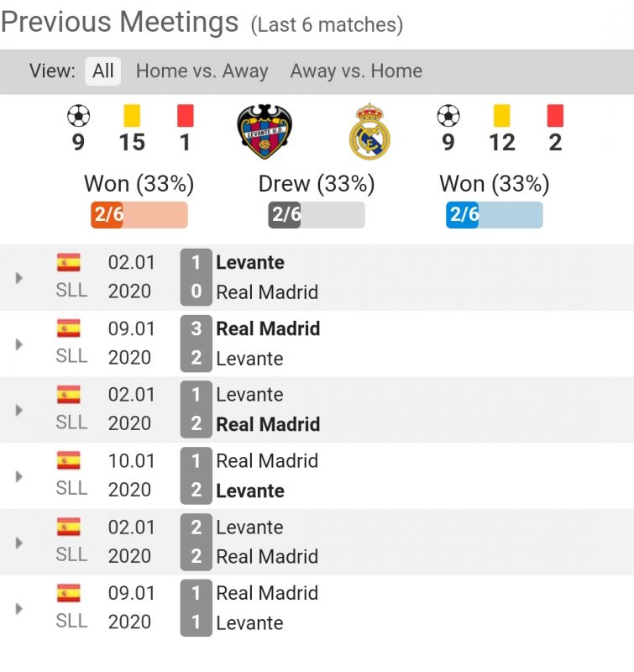
Task: Click the blue Real Madrid 2/6 won bar
Action: coord(494,215)
